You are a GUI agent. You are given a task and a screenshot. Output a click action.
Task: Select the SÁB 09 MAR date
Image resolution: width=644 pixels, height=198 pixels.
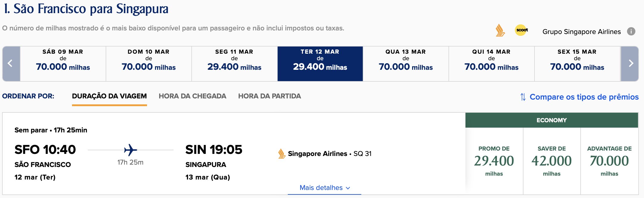(x=63, y=64)
